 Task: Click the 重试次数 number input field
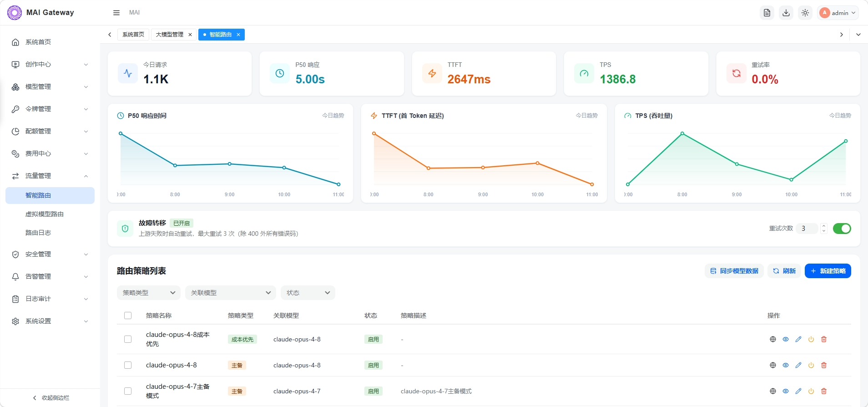[807, 229]
